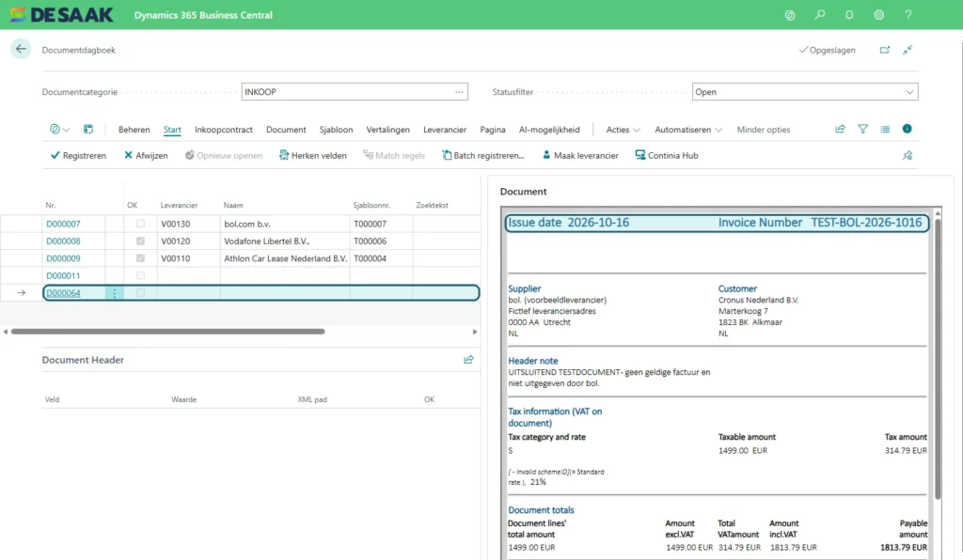Collapse the page with shrink icon
This screenshot has height=560, width=963.
[908, 50]
